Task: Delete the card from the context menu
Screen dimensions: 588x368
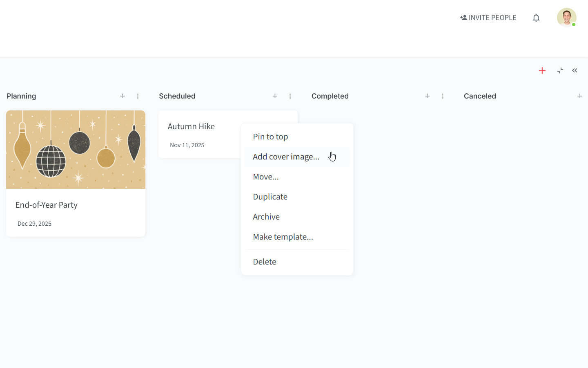Action: pos(264,261)
